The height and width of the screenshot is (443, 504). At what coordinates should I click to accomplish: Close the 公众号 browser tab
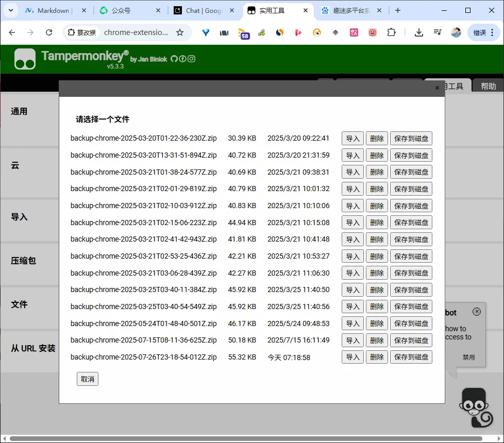click(x=158, y=11)
